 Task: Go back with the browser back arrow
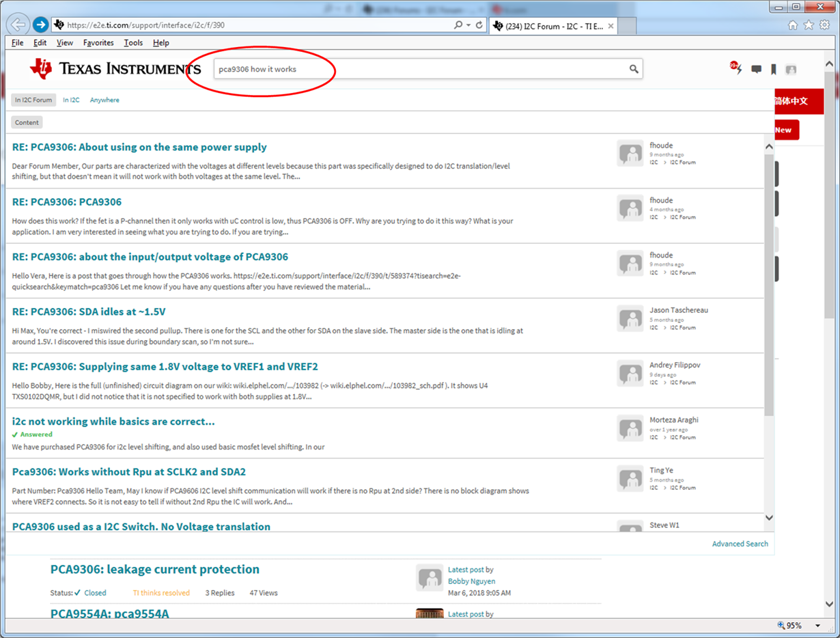pyautogui.click(x=18, y=25)
